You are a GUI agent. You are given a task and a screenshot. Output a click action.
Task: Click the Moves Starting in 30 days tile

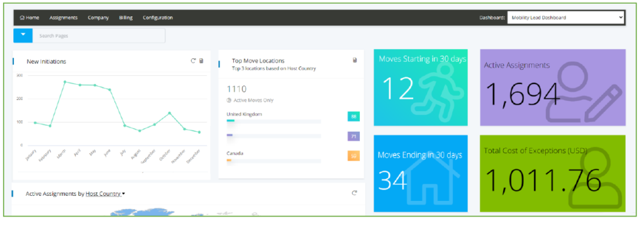tap(421, 87)
